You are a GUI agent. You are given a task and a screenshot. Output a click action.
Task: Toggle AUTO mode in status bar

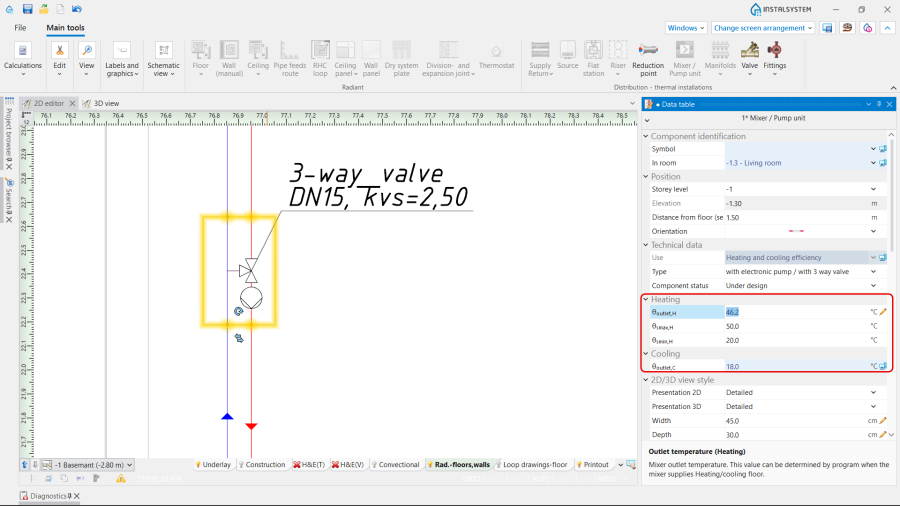tap(541, 478)
